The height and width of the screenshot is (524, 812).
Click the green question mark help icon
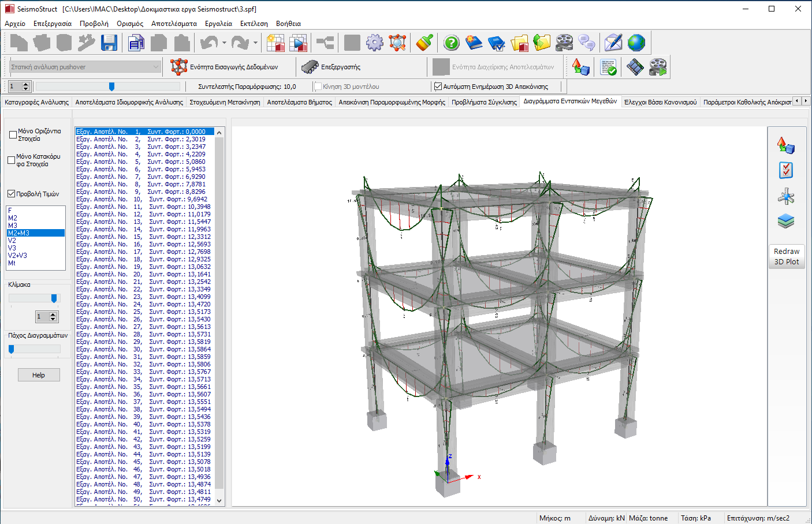pos(452,43)
